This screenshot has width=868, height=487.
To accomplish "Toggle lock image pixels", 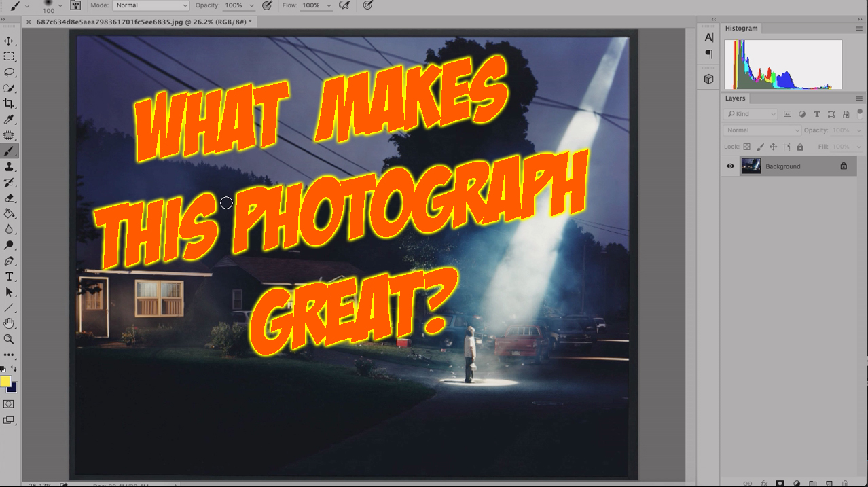I will [760, 147].
